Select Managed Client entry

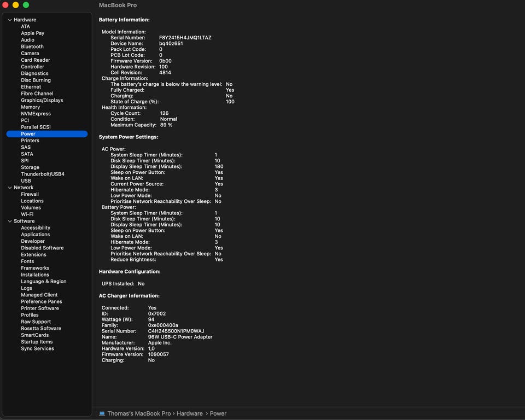[39, 295]
